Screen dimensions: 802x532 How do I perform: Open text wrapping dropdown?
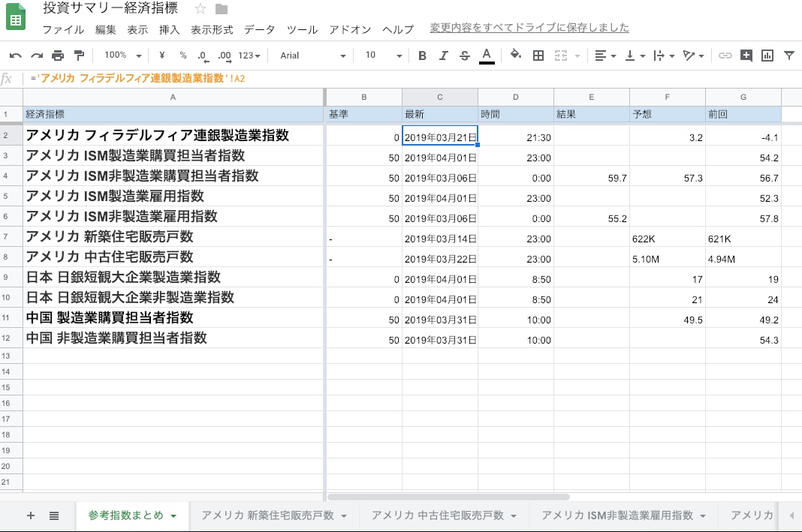(664, 56)
